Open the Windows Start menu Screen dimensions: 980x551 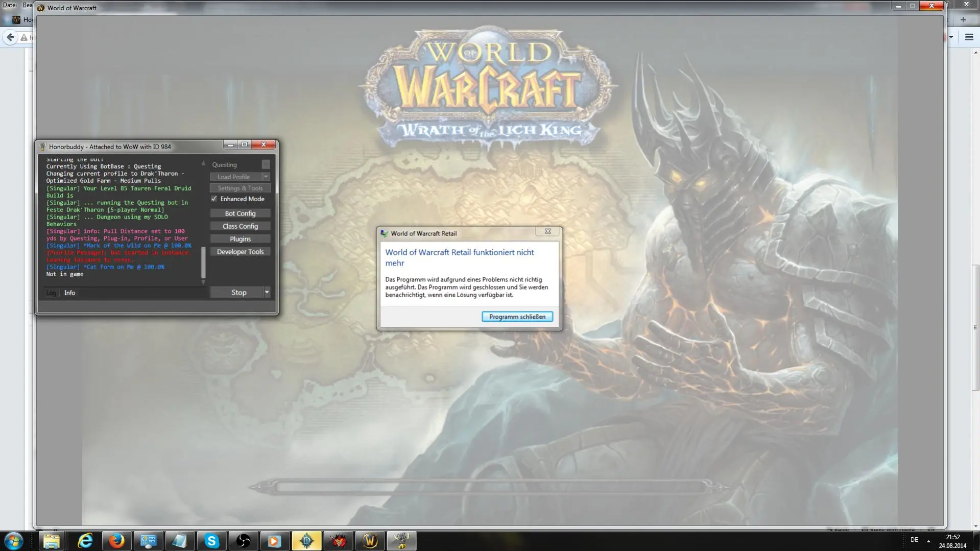point(14,541)
